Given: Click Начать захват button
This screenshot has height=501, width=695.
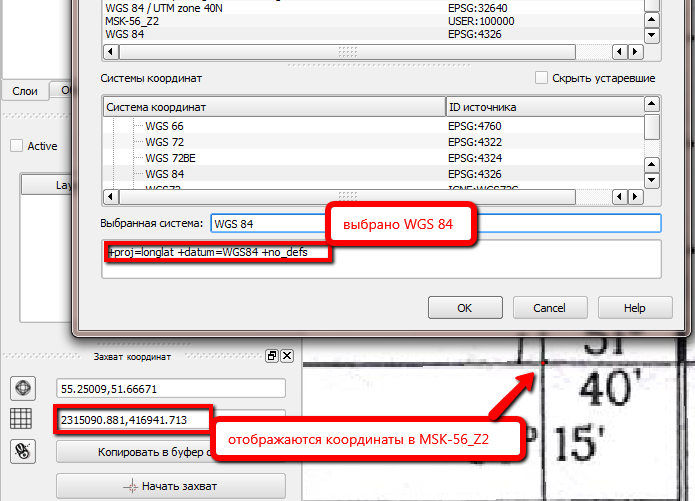Looking at the screenshot, I should pyautogui.click(x=171, y=486).
